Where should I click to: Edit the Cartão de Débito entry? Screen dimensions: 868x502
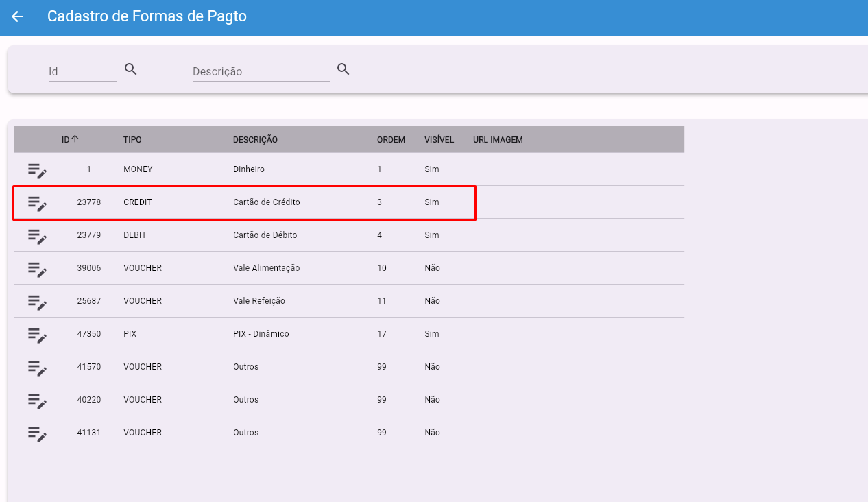37,235
